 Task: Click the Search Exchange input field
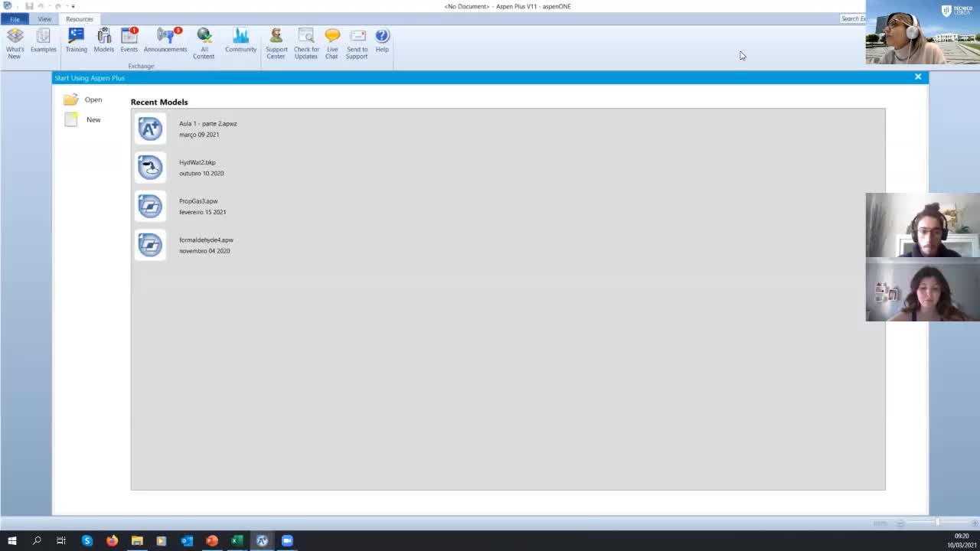853,18
